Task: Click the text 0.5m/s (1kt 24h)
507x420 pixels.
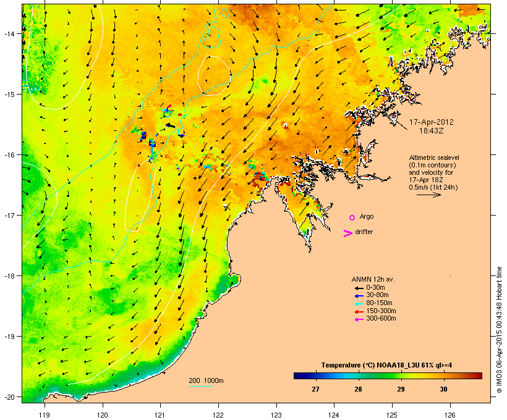Action: pos(433,187)
